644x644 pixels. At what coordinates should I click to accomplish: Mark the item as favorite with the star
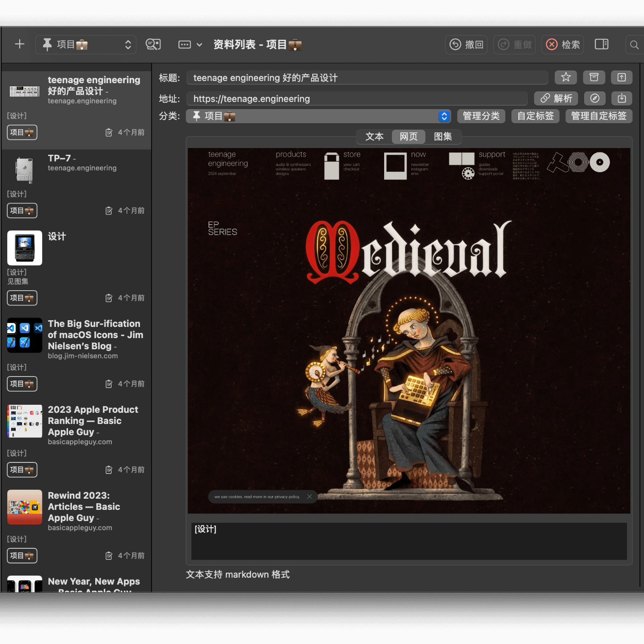(566, 77)
